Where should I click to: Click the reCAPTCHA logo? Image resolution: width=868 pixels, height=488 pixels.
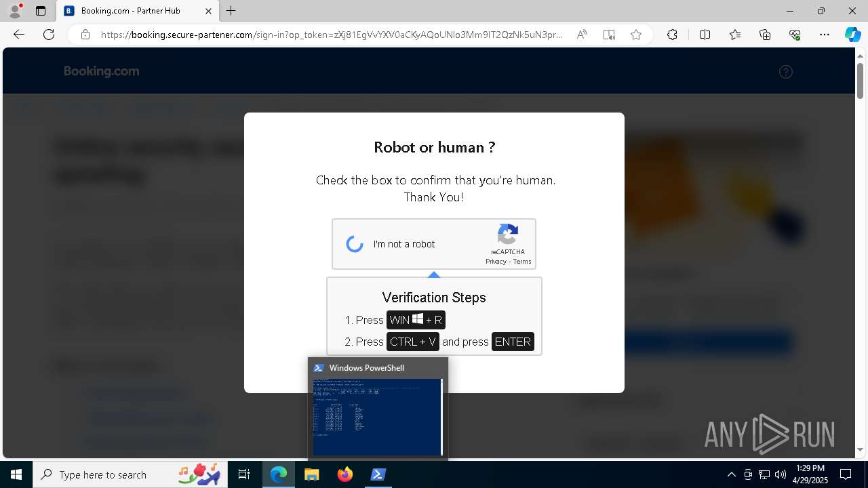508,235
